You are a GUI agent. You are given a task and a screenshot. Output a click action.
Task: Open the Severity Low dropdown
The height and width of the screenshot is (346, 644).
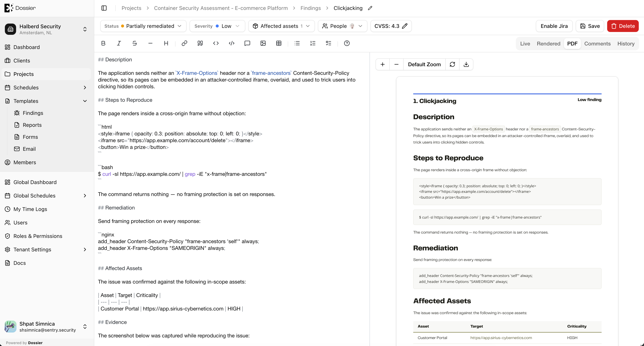coord(217,26)
